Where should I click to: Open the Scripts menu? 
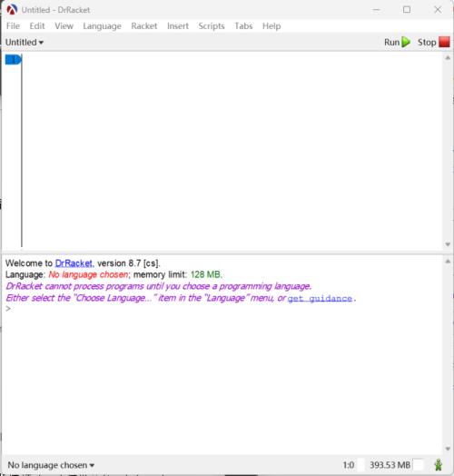tap(212, 26)
